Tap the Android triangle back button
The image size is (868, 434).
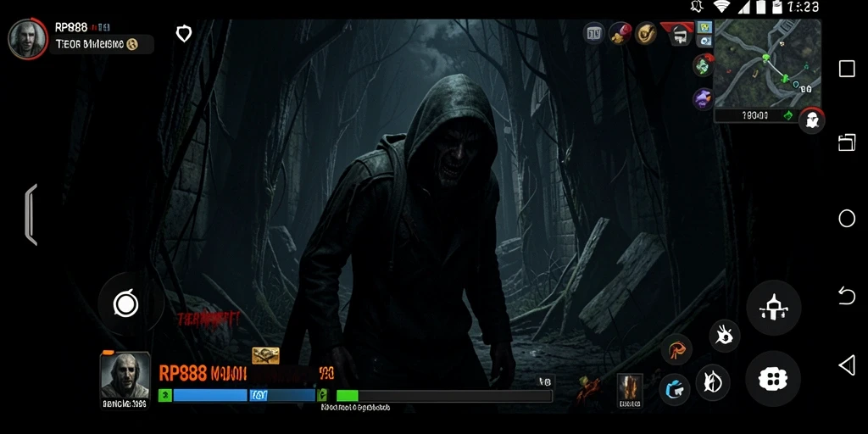tap(847, 365)
